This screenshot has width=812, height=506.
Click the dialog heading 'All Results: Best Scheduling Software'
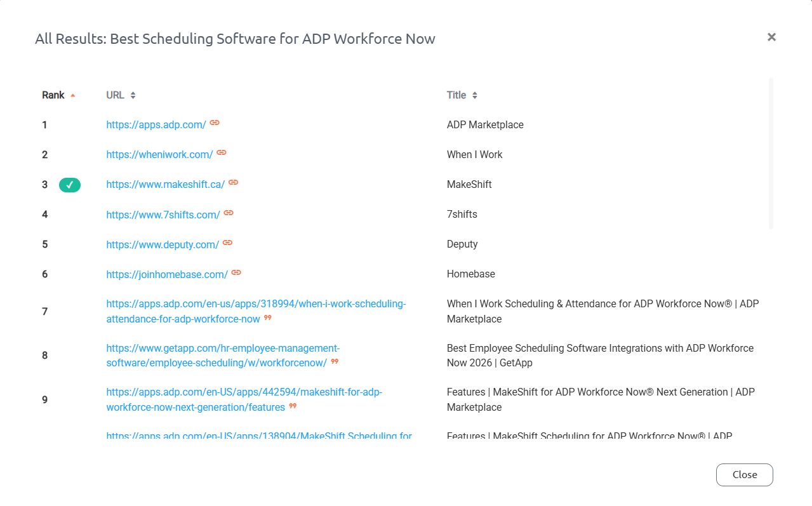(235, 39)
